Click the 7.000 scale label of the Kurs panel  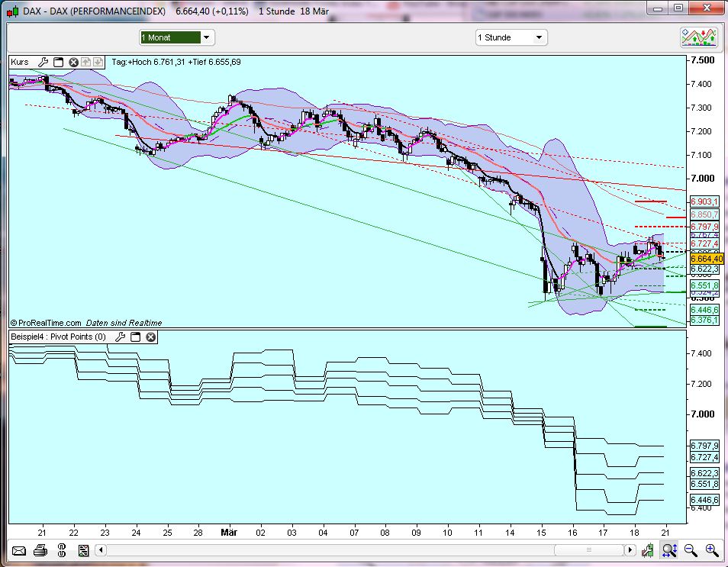[x=703, y=179]
